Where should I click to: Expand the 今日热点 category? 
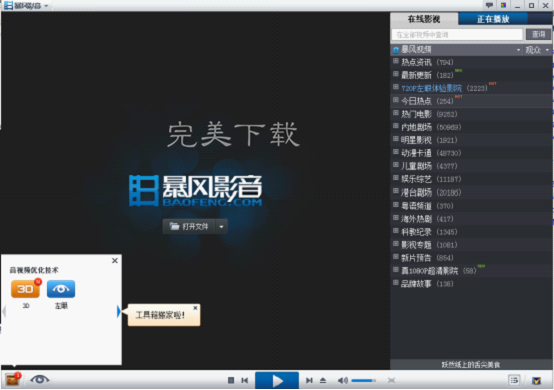pos(396,100)
